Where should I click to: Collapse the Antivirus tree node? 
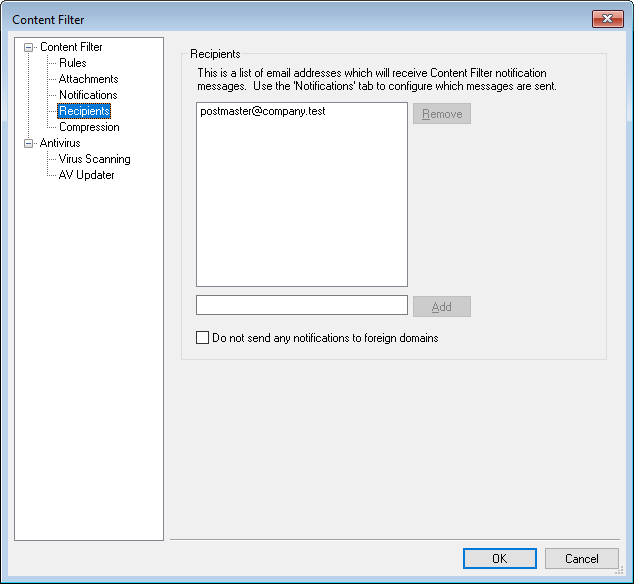[29, 143]
